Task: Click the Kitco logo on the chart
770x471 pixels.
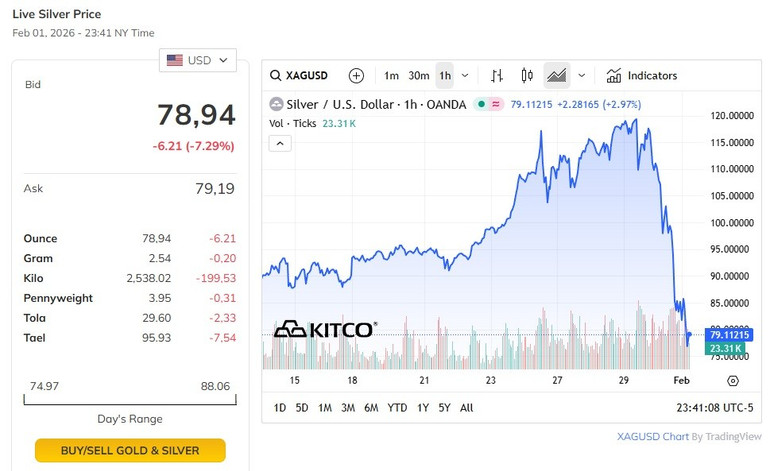Action: tap(325, 329)
